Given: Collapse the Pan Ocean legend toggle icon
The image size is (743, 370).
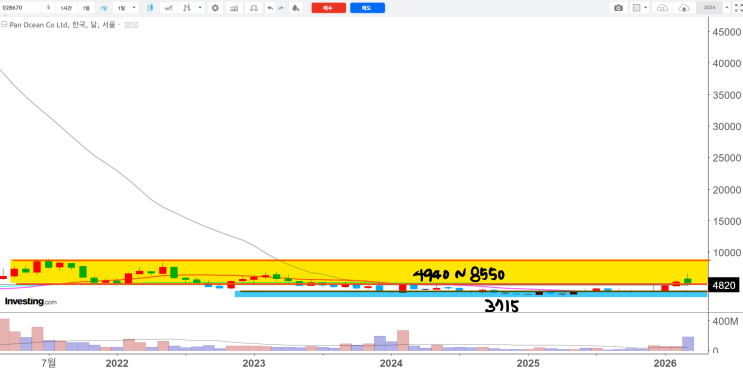Looking at the screenshot, I should click(4, 25).
